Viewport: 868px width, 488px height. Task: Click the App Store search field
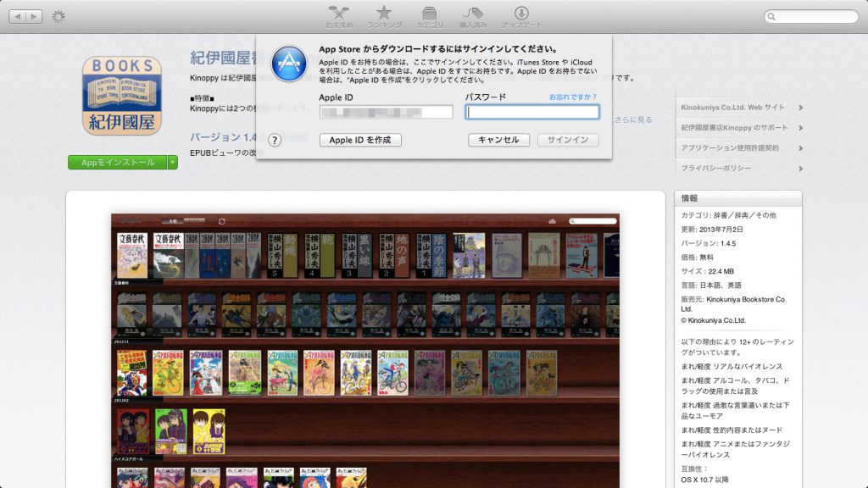(x=811, y=17)
